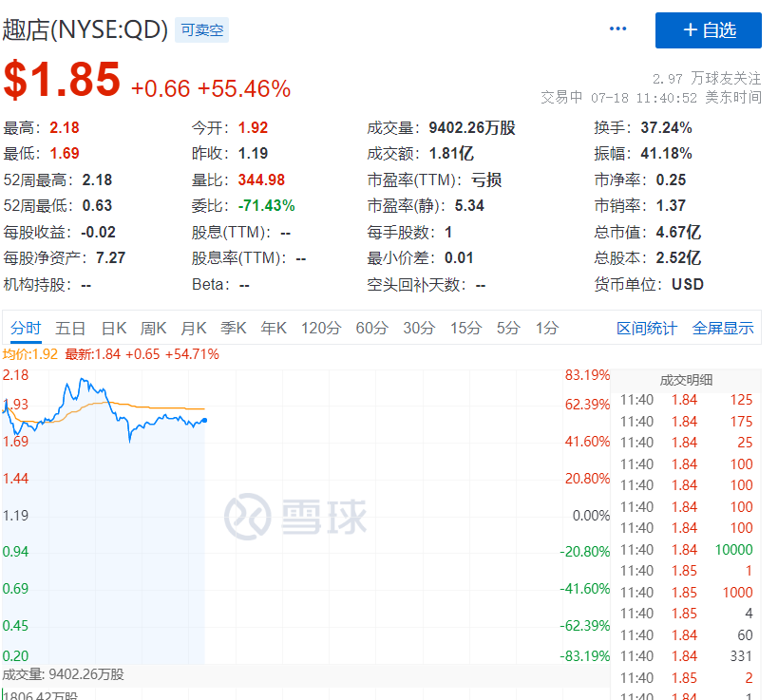Screen dimensions: 778x700
Task: Select the trade row with volume 60
Action: (686, 635)
